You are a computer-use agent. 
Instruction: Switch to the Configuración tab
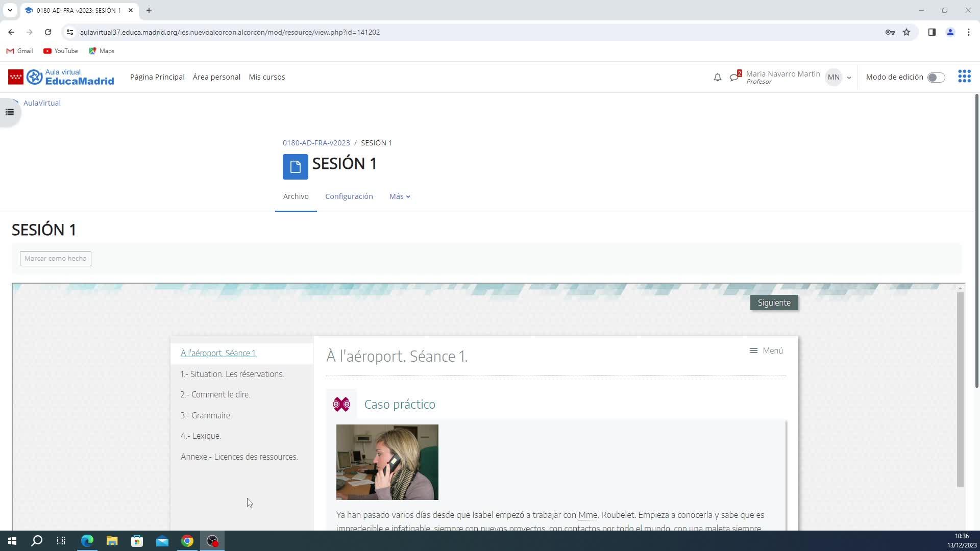click(349, 196)
